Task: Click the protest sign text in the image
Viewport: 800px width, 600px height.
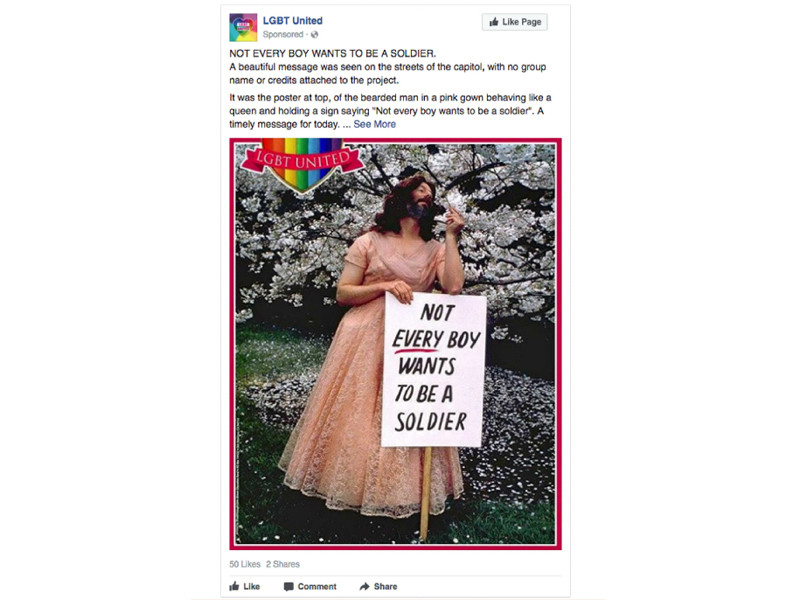Action: pyautogui.click(x=434, y=368)
